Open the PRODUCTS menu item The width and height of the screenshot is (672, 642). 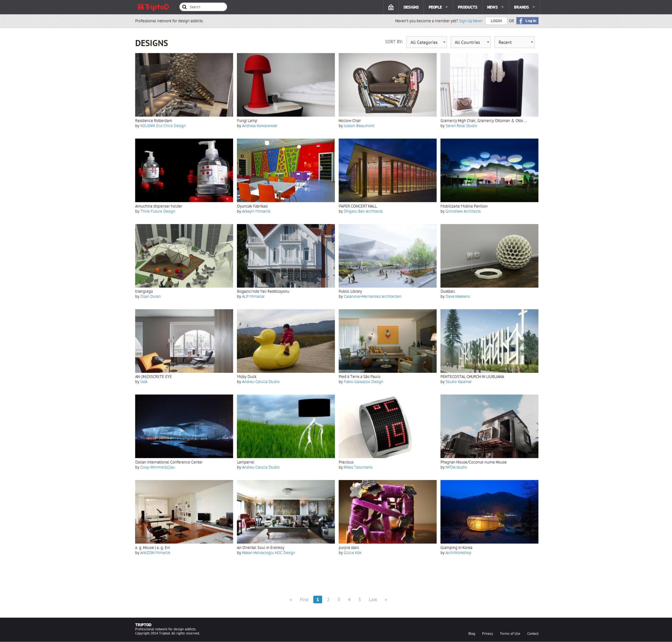click(x=467, y=7)
